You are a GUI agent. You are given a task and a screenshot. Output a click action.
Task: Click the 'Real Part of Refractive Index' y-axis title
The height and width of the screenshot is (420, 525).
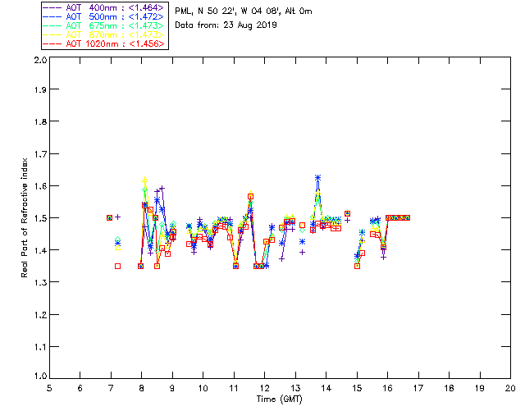click(24, 217)
